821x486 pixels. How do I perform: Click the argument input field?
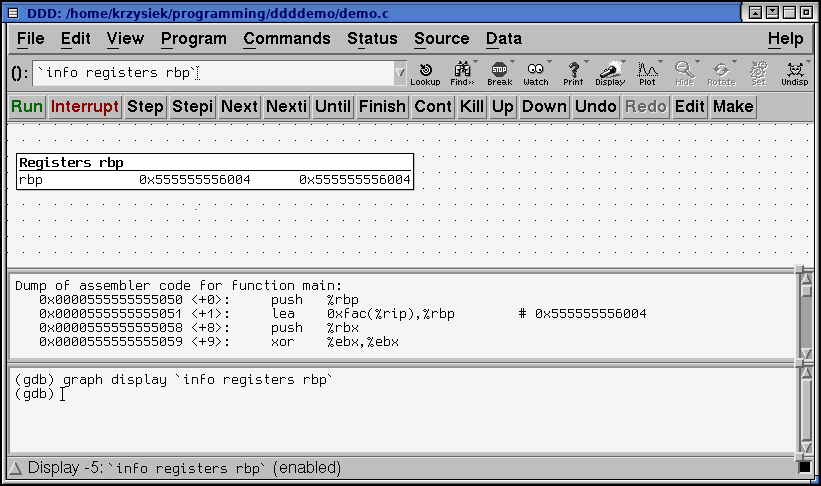pyautogui.click(x=214, y=73)
